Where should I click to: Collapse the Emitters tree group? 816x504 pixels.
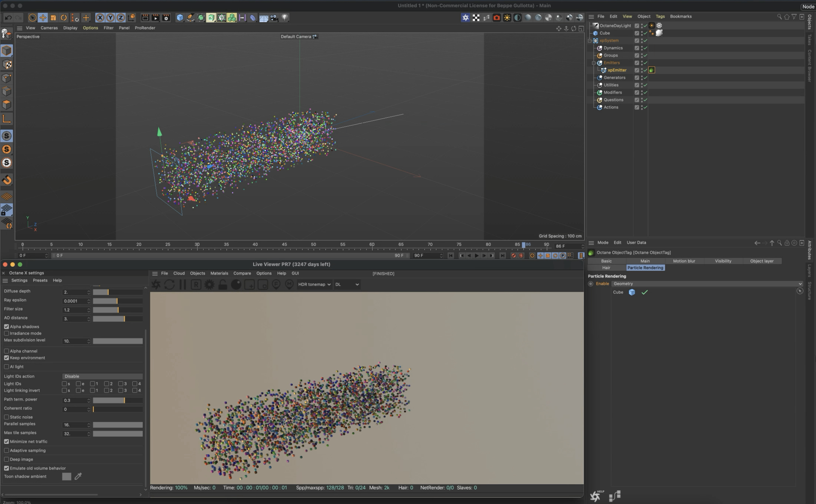594,63
